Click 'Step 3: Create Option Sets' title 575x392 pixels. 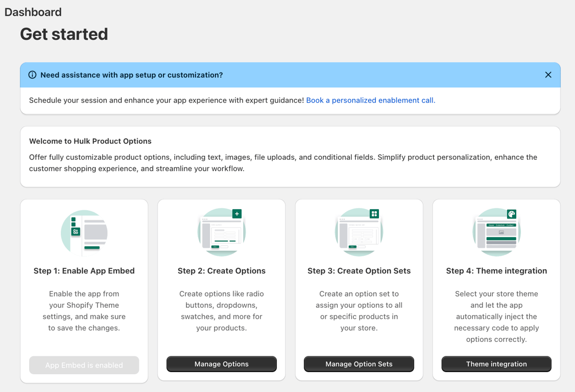click(359, 271)
